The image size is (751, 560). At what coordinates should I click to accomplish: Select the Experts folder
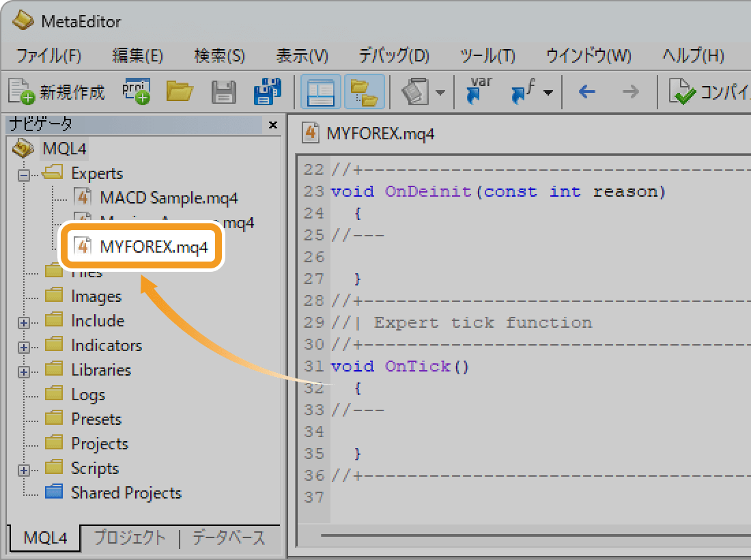pos(97,173)
